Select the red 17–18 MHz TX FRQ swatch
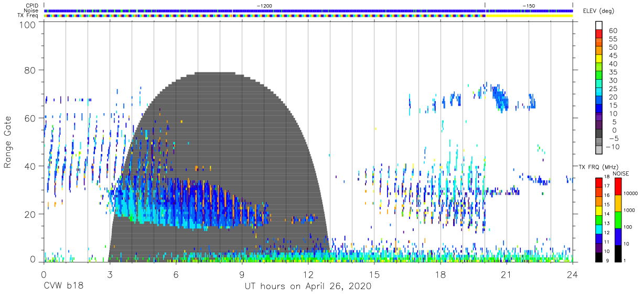Screen dimensions: 644x297 (598, 182)
